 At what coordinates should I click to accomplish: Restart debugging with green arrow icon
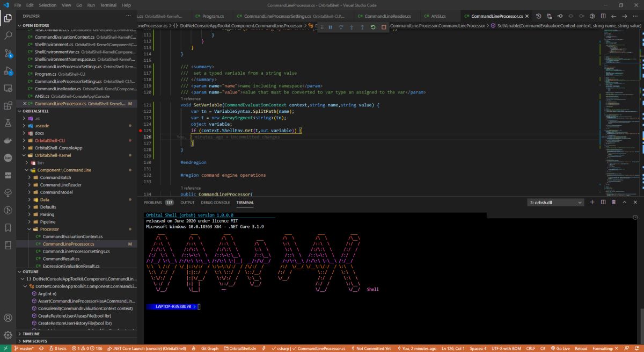[x=373, y=27]
